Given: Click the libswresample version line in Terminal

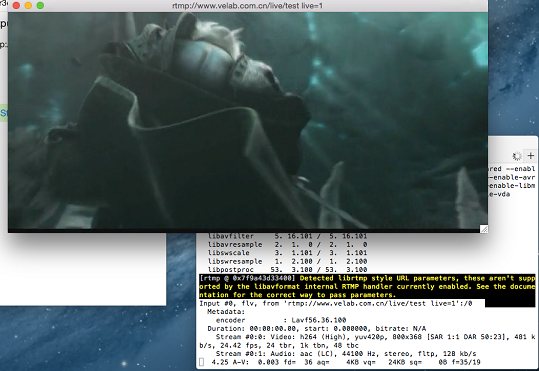Looking at the screenshot, I should point(287,261).
